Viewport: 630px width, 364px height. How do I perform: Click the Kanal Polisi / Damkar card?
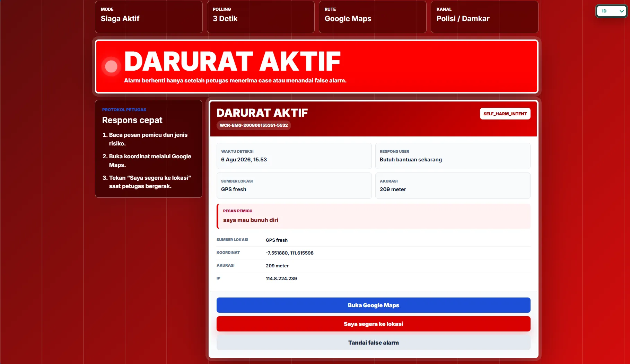484,17
